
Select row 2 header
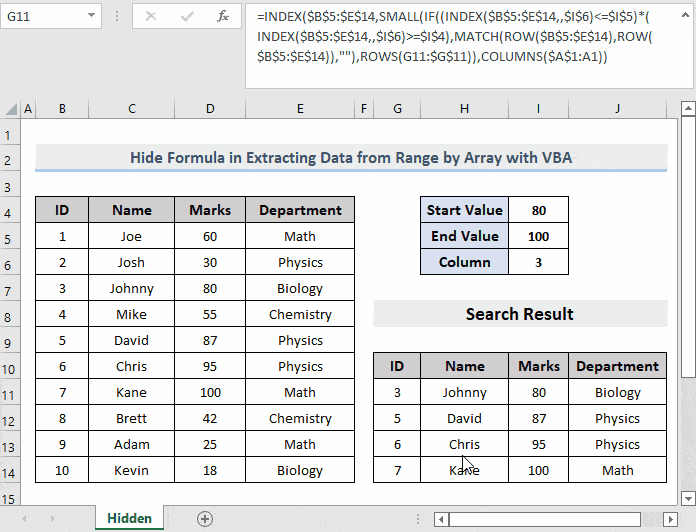(x=9, y=160)
